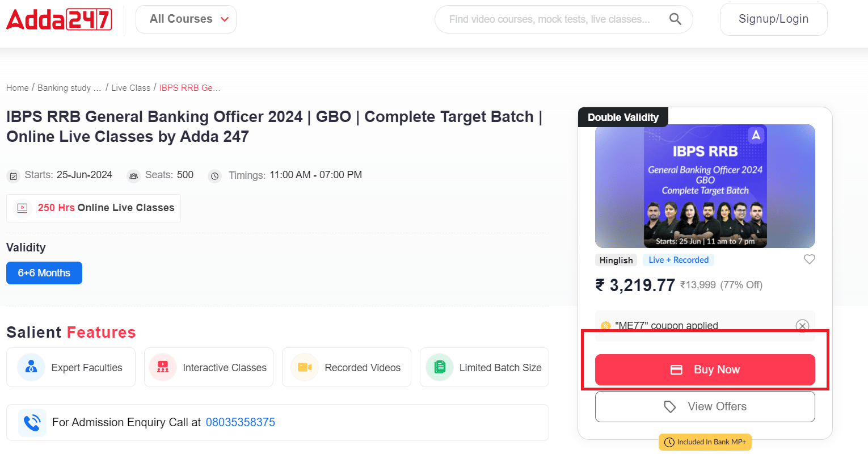Select the 6+6 Months validity option
868x458 pixels.
pos(44,273)
